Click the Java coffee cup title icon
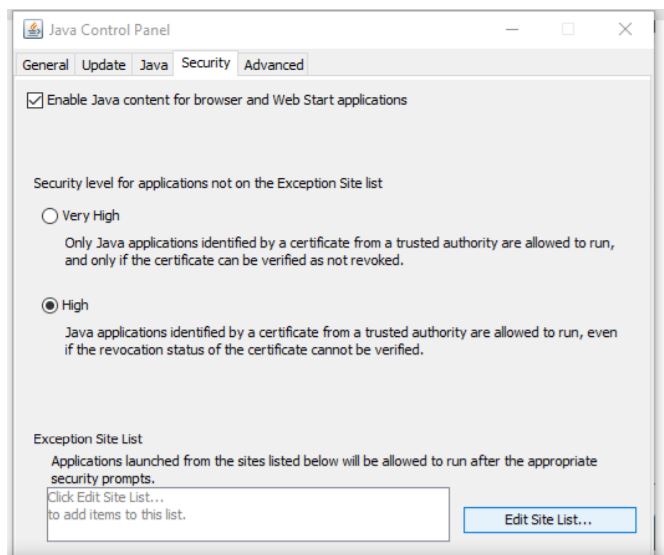Viewport: 664px width, 555px height. click(33, 30)
